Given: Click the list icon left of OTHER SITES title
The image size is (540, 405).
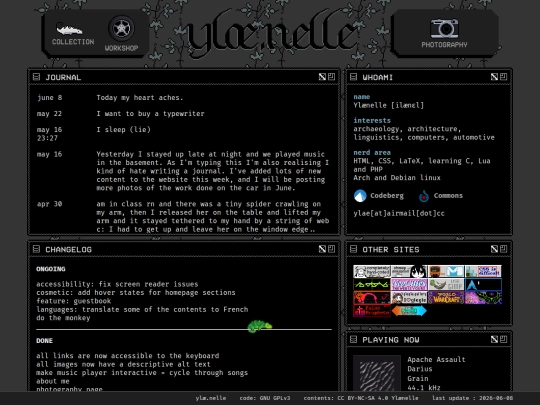Looking at the screenshot, I should (353, 249).
